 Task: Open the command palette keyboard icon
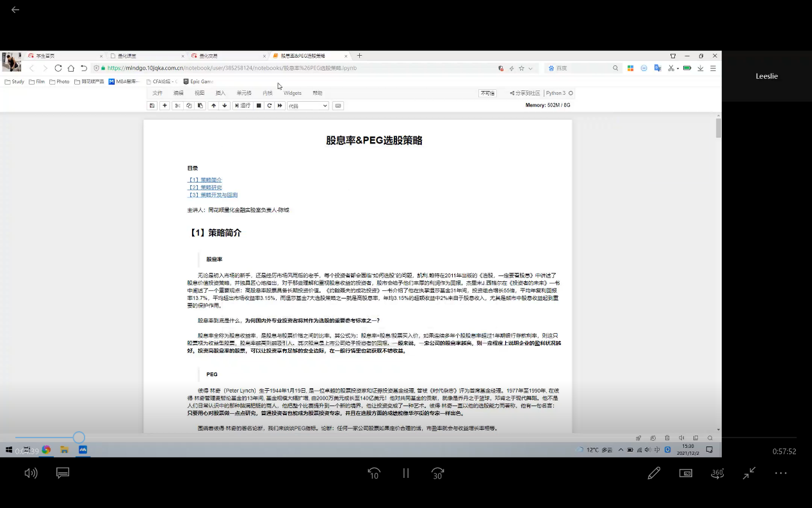click(x=338, y=106)
